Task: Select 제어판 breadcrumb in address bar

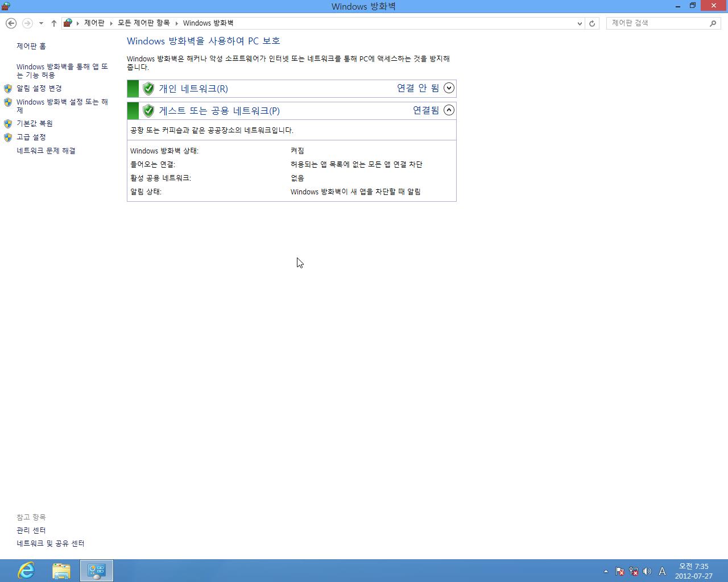Action: pos(94,23)
